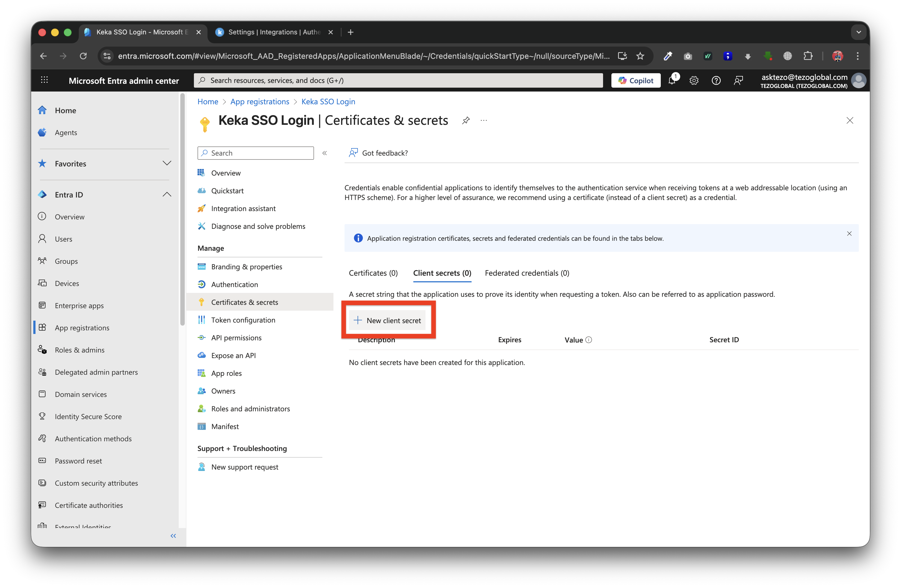Collapse the inner resource menu

click(x=325, y=153)
